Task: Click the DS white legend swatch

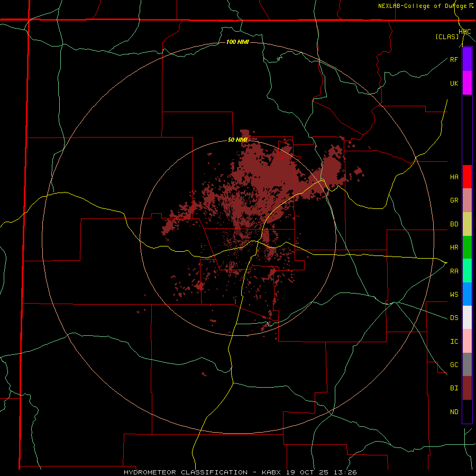Action: click(x=467, y=317)
